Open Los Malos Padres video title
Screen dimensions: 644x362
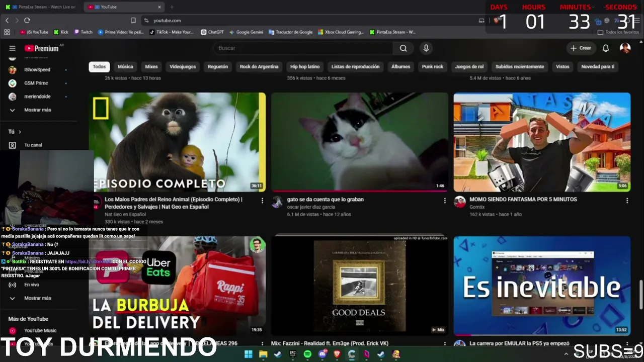[174, 203]
